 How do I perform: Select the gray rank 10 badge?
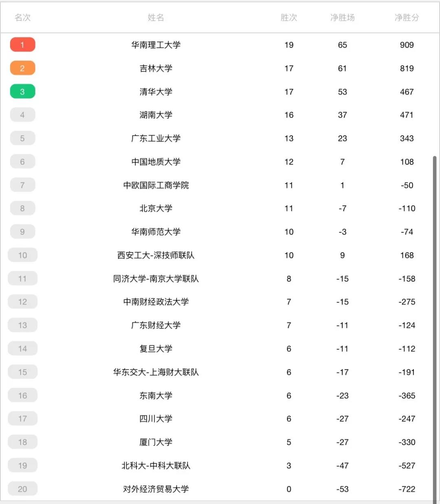tap(22, 255)
